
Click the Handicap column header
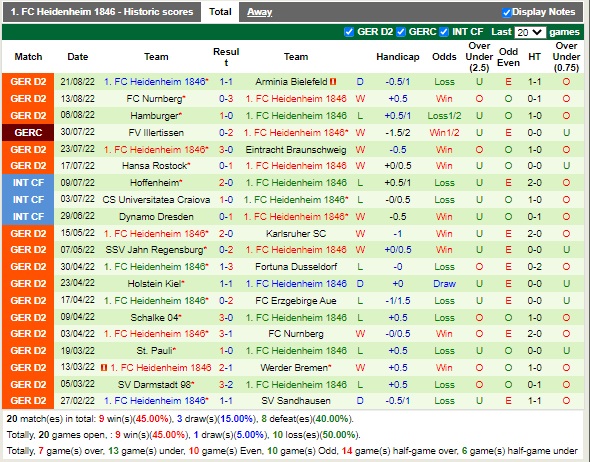tap(398, 57)
